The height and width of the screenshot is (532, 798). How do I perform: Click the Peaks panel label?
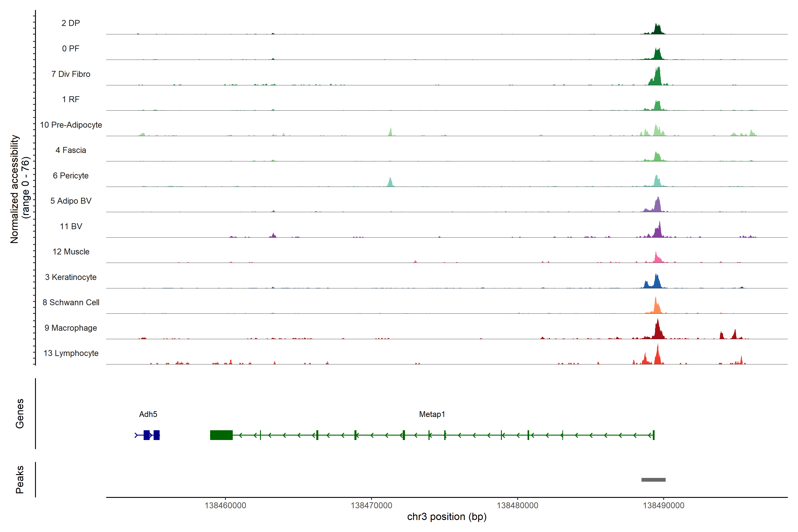coord(20,479)
